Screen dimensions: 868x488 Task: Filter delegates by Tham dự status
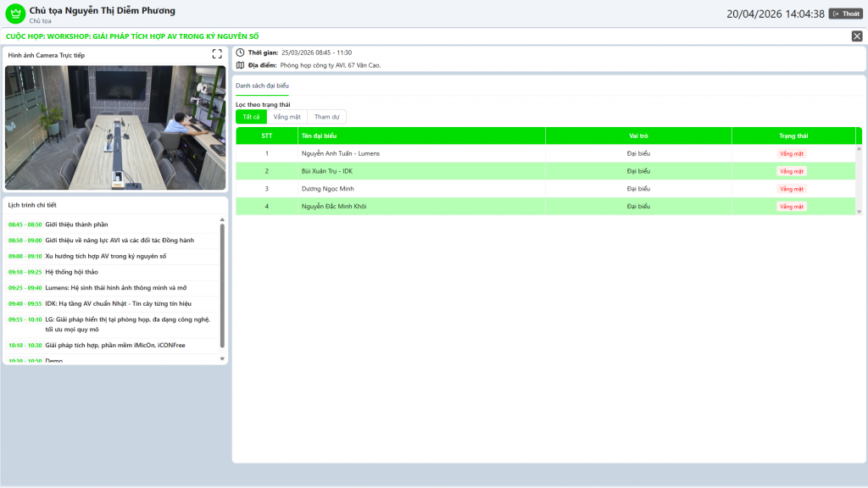(x=326, y=117)
